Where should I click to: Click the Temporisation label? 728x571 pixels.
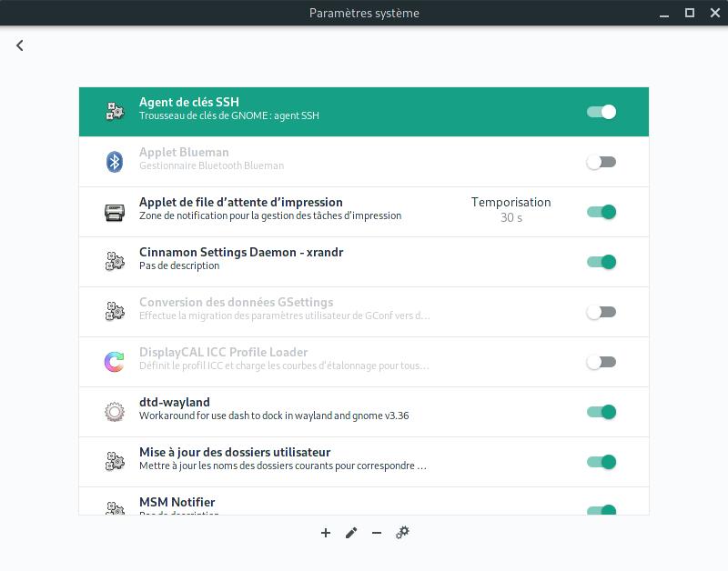click(511, 202)
